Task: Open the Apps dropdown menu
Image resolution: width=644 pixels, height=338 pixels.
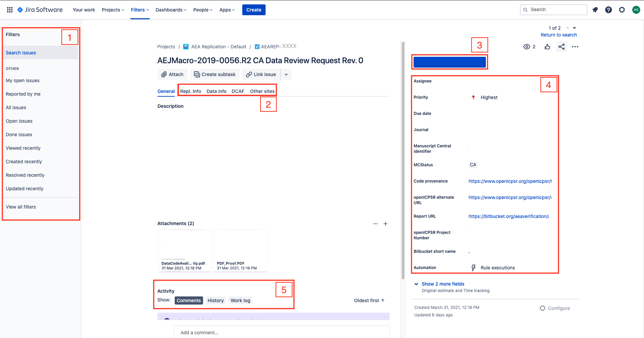Action: click(227, 10)
